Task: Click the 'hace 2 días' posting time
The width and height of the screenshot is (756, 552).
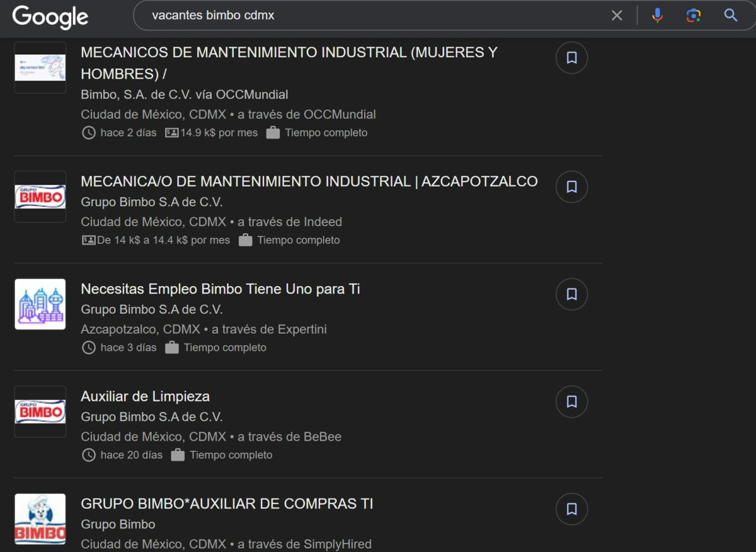Action: [129, 133]
